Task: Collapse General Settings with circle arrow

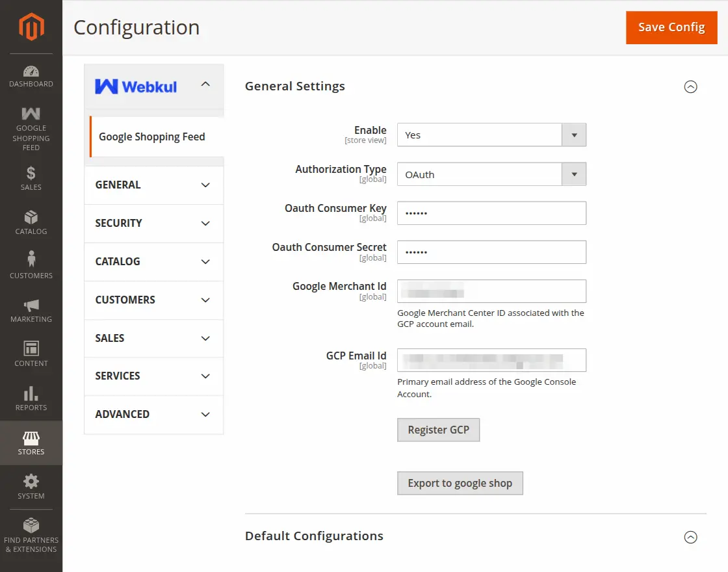Action: pyautogui.click(x=690, y=86)
